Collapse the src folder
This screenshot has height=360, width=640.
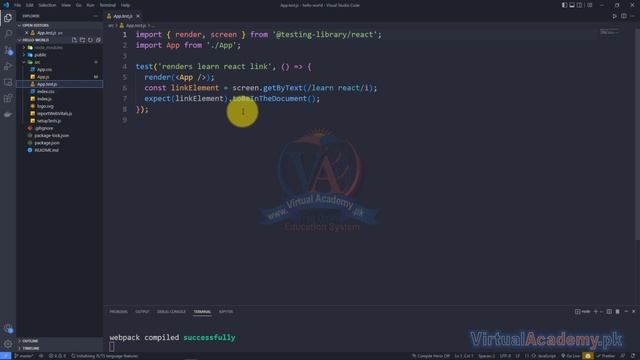(x=60, y=62)
